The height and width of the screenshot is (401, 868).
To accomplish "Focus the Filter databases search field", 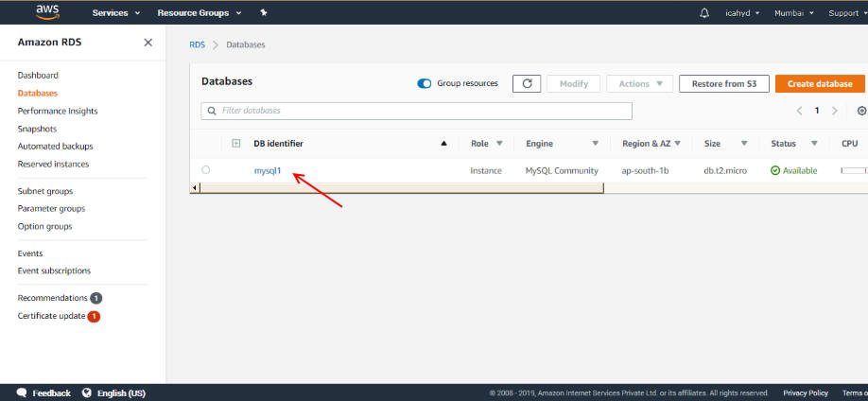I will point(416,111).
